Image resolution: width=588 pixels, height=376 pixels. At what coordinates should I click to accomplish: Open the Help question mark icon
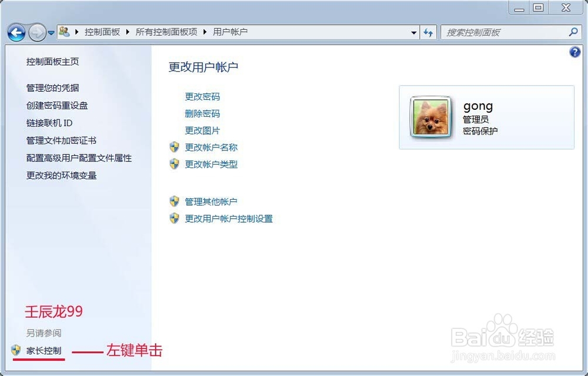574,52
